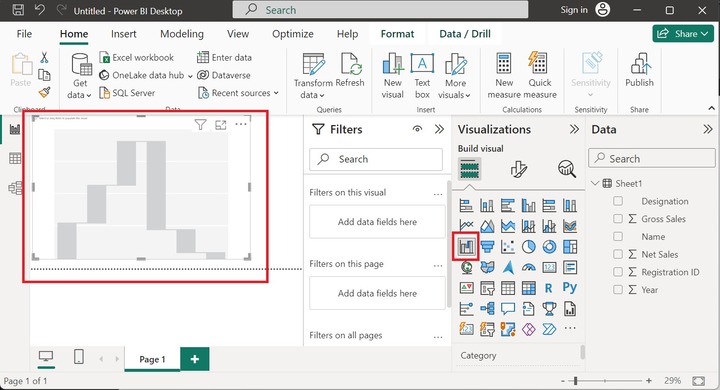Choose the Area chart visualization

[x=487, y=226]
